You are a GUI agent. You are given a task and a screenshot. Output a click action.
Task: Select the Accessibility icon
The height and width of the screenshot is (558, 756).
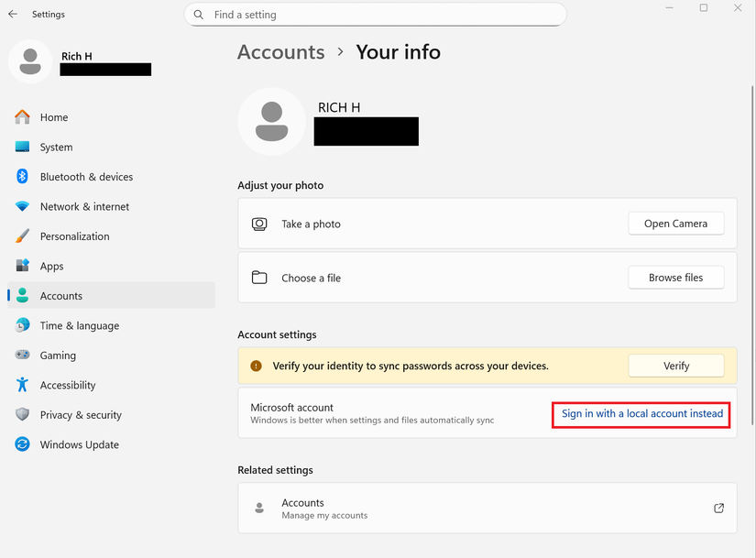22,385
